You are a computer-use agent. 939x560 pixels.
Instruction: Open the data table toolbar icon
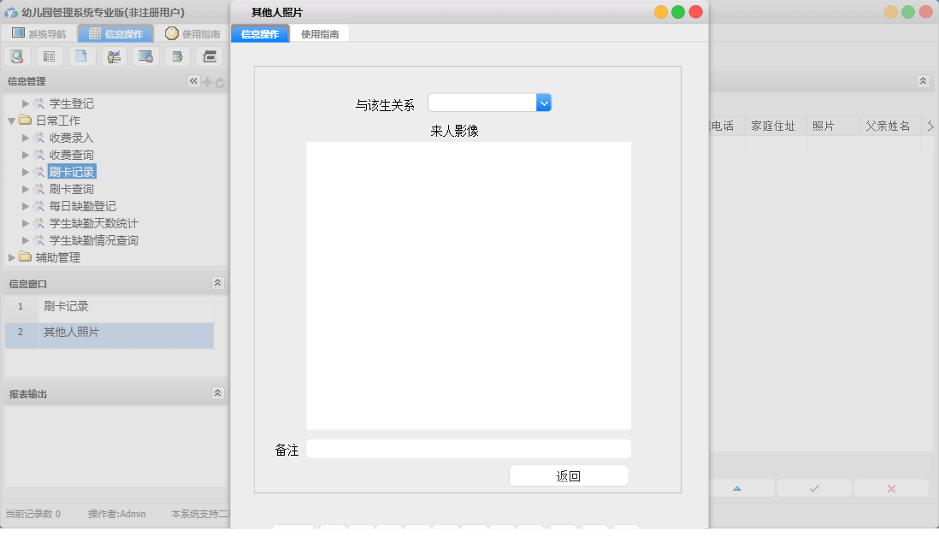tap(49, 56)
